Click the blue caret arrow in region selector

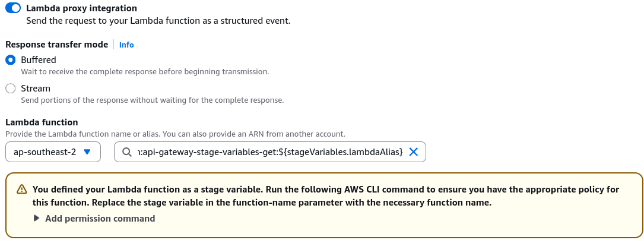(87, 152)
